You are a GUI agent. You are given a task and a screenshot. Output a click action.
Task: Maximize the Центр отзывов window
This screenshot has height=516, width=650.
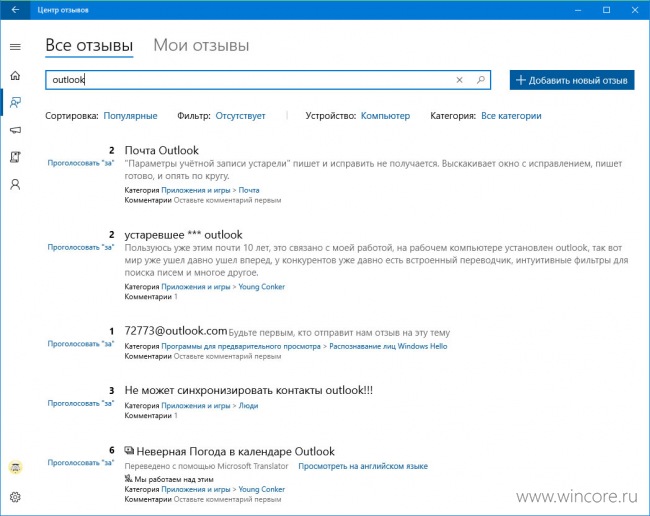coord(606,10)
